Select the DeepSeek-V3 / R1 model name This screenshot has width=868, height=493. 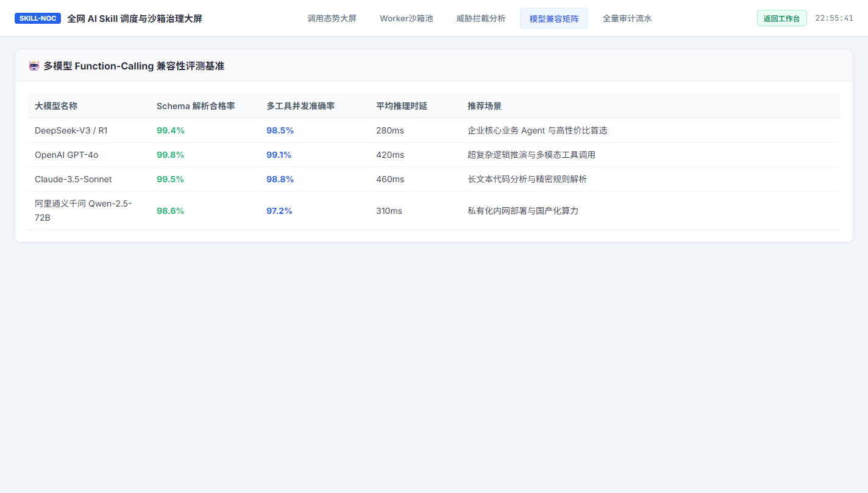coord(71,130)
